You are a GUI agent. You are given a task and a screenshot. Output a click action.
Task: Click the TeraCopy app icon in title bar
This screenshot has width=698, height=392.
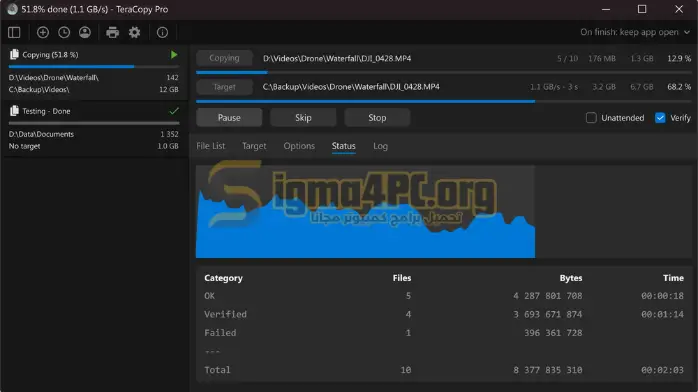tap(12, 9)
